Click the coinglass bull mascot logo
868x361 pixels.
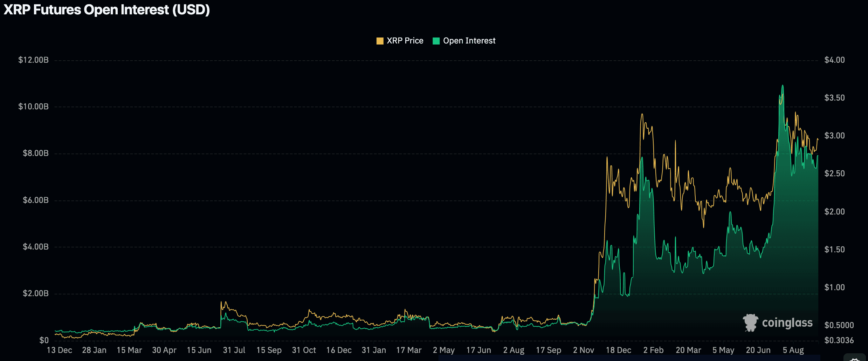pos(750,323)
